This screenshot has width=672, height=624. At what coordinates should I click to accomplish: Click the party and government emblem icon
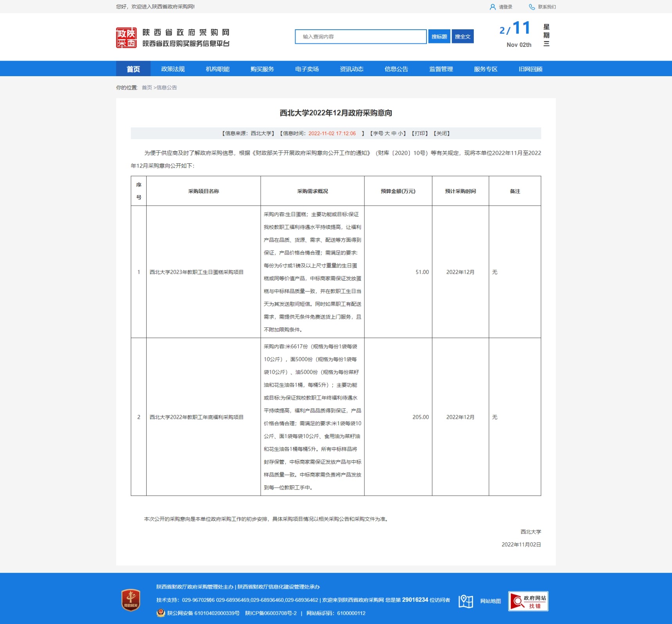(131, 600)
